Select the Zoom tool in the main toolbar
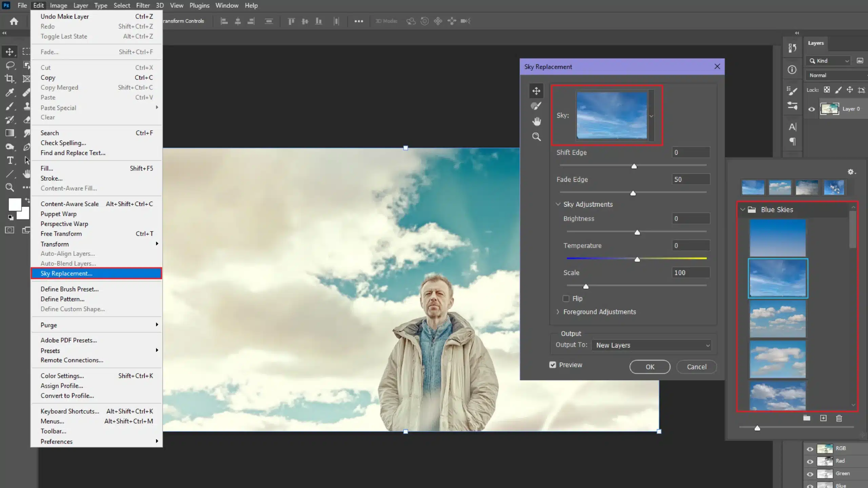This screenshot has width=868, height=488. coord(9,187)
